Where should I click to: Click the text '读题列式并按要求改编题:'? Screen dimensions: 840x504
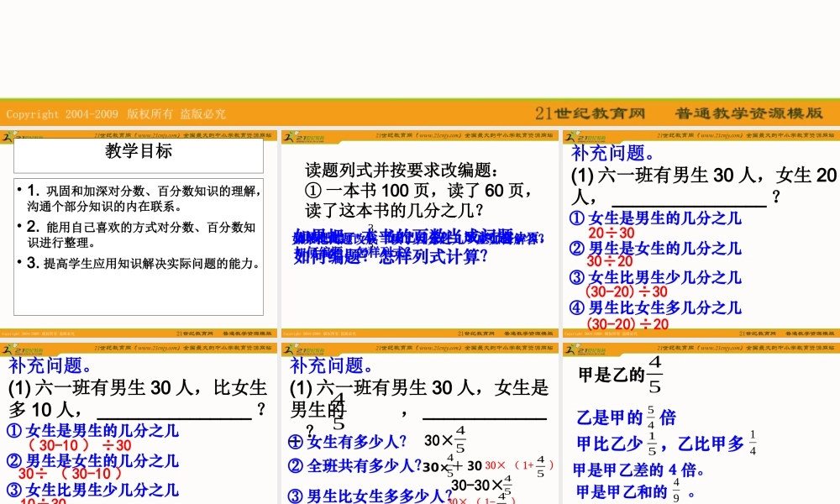(402, 171)
